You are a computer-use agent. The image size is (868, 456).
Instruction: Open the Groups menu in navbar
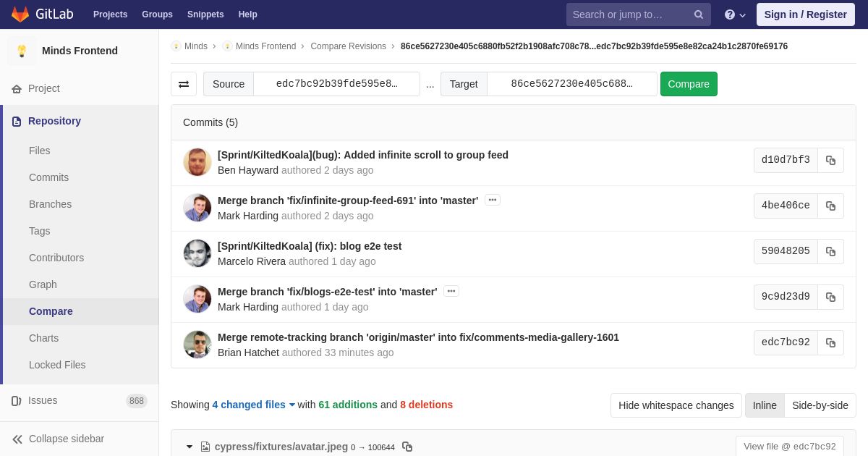point(157,14)
